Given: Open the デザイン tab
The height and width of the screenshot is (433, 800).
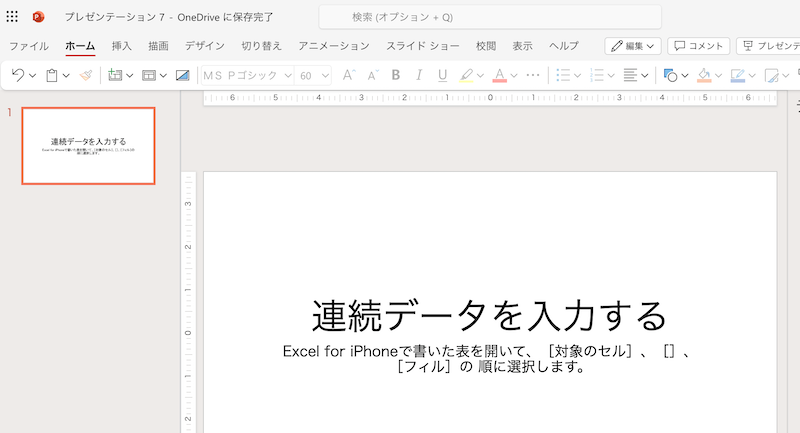Looking at the screenshot, I should [x=205, y=46].
